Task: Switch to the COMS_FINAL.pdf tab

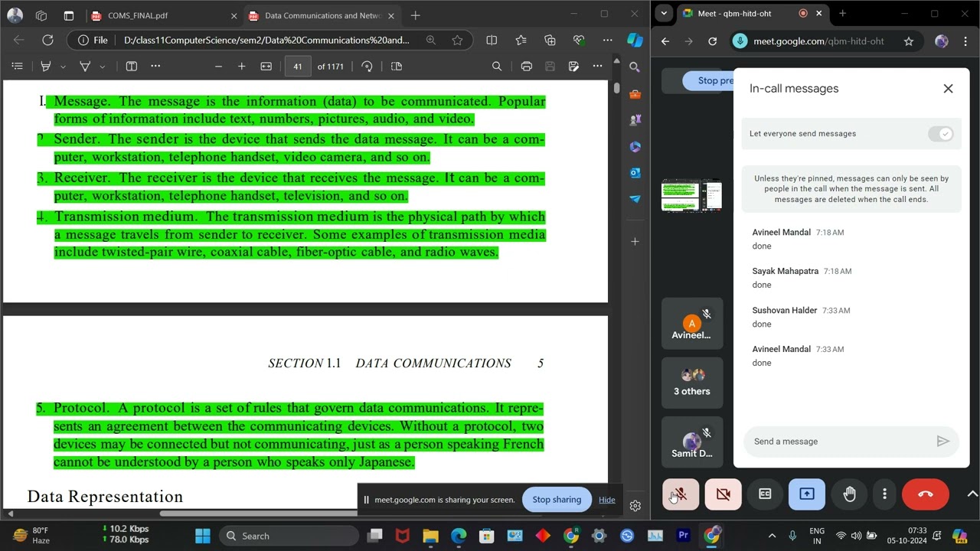Action: [x=164, y=15]
